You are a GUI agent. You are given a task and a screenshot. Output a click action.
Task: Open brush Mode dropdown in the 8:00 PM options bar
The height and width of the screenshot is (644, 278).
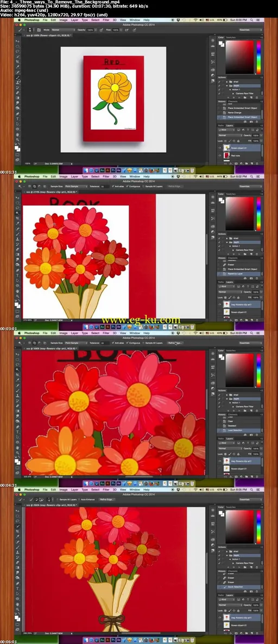(63, 29)
